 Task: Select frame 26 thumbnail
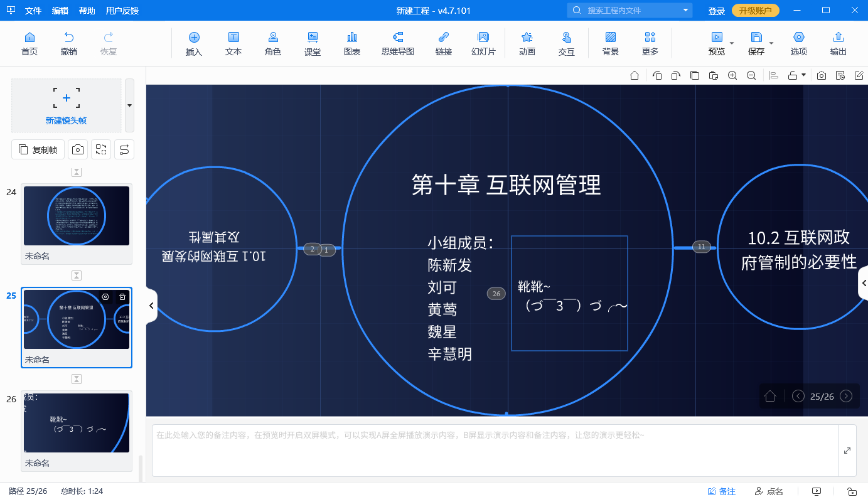pyautogui.click(x=77, y=422)
